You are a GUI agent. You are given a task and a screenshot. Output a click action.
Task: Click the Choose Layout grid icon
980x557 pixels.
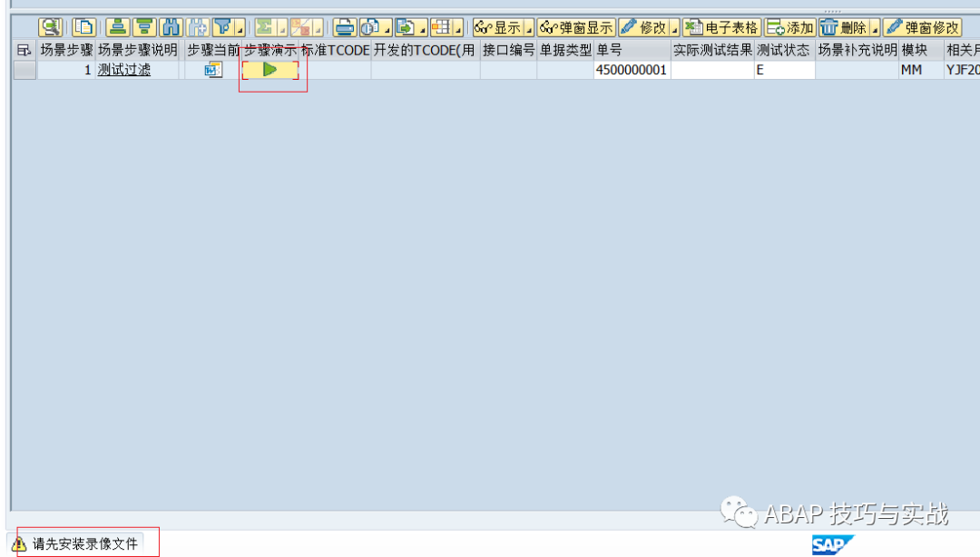(442, 27)
